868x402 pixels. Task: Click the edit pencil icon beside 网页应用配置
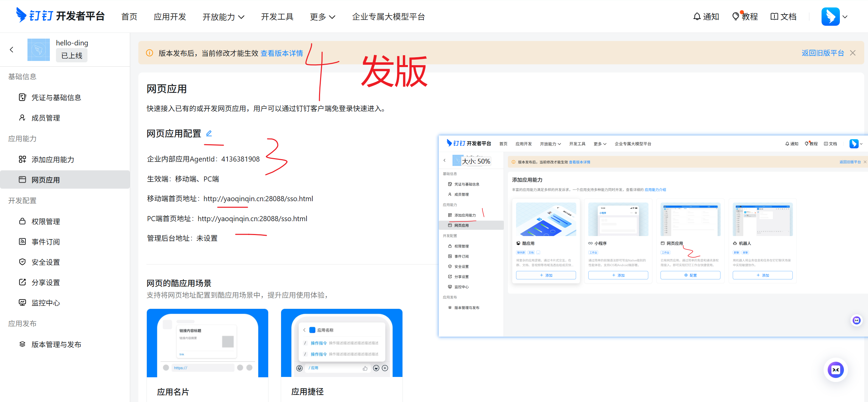(x=209, y=133)
